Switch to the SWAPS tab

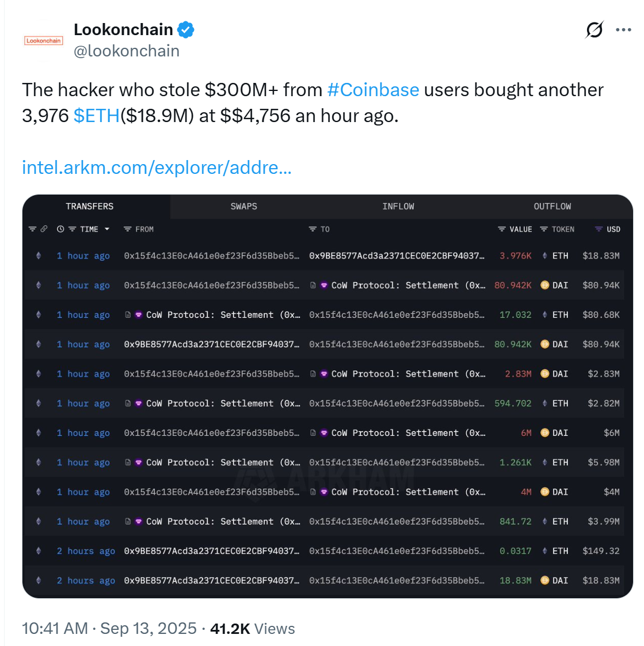point(243,206)
